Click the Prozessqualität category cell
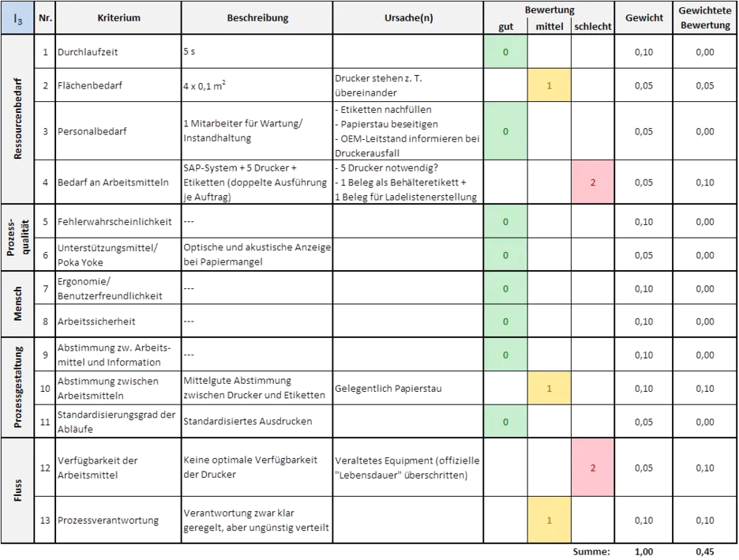 tap(17, 238)
